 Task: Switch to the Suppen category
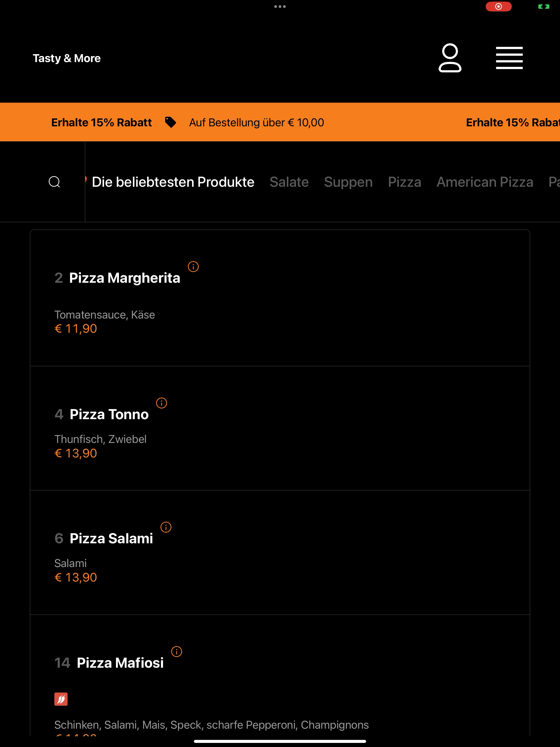pyautogui.click(x=348, y=182)
